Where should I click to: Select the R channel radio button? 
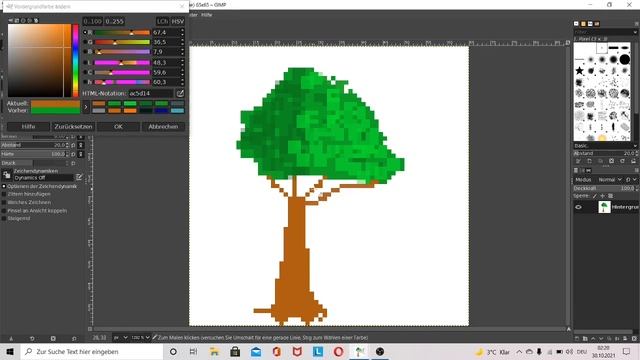(85, 32)
